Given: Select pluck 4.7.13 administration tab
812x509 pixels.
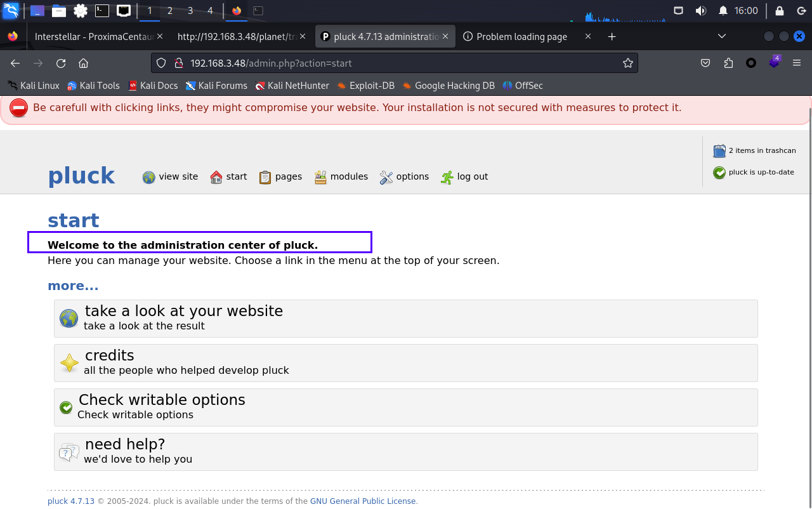Looking at the screenshot, I should (381, 37).
